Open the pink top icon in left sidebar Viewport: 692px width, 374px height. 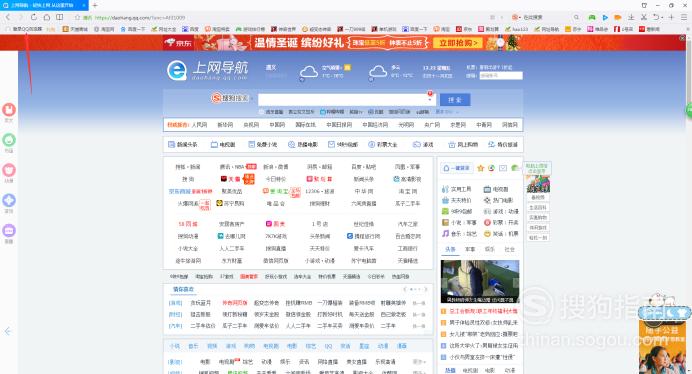click(x=9, y=110)
